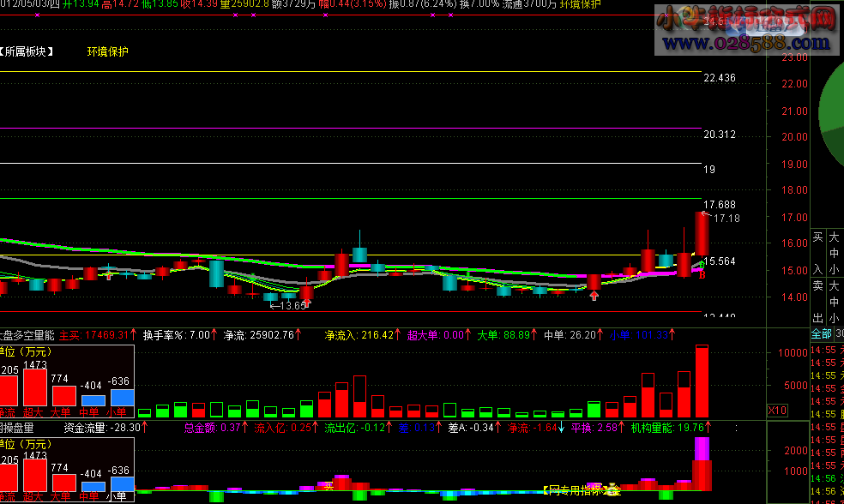Screen dimensions: 844x504
Task: Click the latest tall red candlestick
Action: pos(702,233)
